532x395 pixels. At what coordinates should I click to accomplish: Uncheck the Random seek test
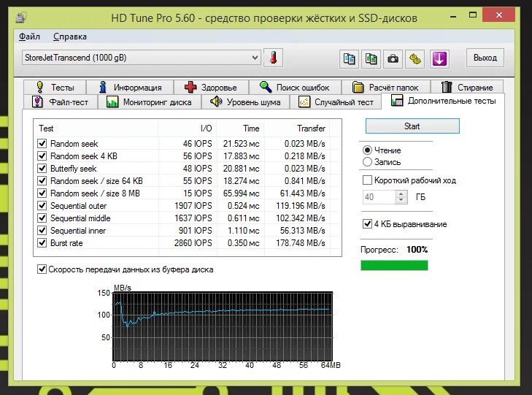coord(42,144)
